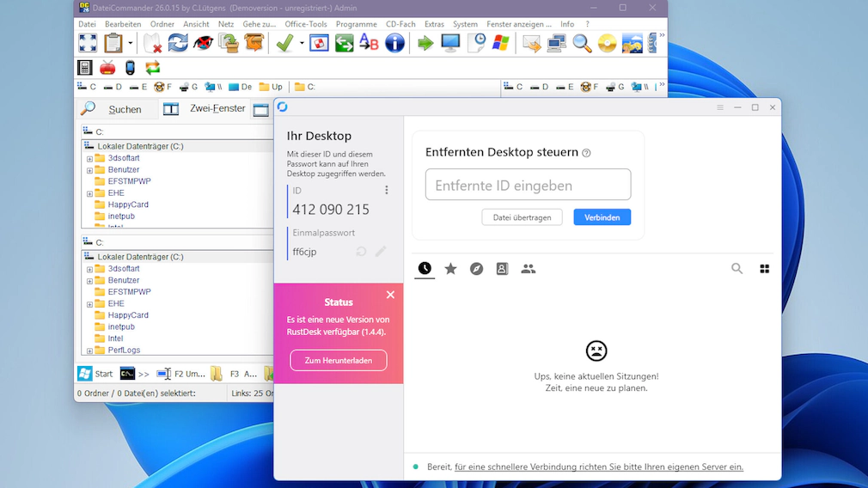This screenshot has height=488, width=868.
Task: Click the copy-files-into-box icon
Action: point(228,43)
